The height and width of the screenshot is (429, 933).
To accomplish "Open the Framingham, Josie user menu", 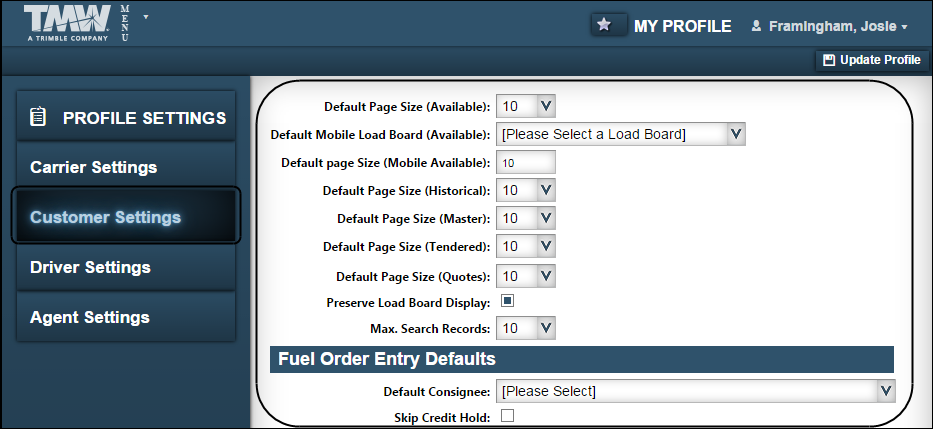I will (x=836, y=26).
